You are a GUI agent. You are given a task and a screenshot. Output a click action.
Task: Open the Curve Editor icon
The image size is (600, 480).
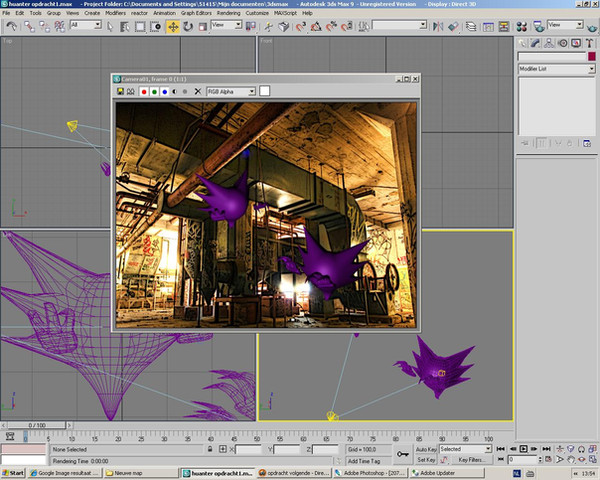tap(488, 26)
